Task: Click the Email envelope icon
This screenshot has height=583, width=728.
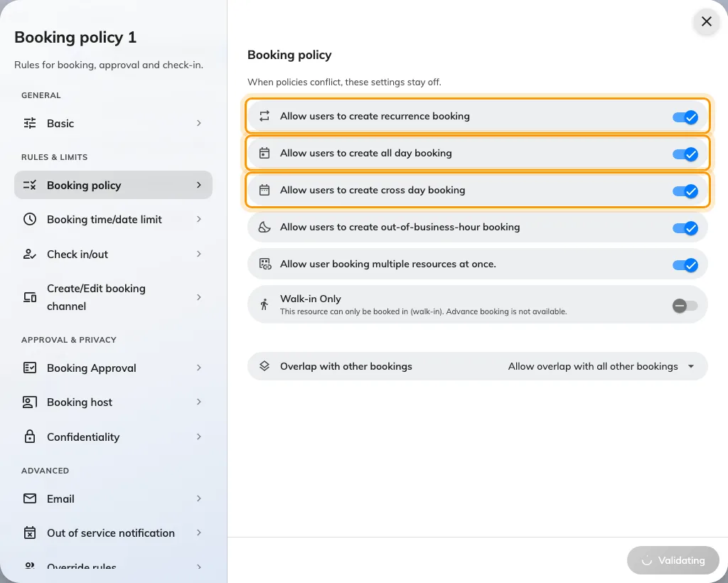Action: (x=30, y=498)
